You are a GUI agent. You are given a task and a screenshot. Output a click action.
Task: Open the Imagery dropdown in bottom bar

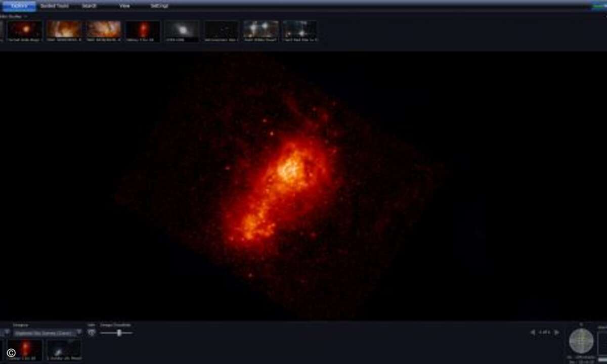(x=48, y=333)
